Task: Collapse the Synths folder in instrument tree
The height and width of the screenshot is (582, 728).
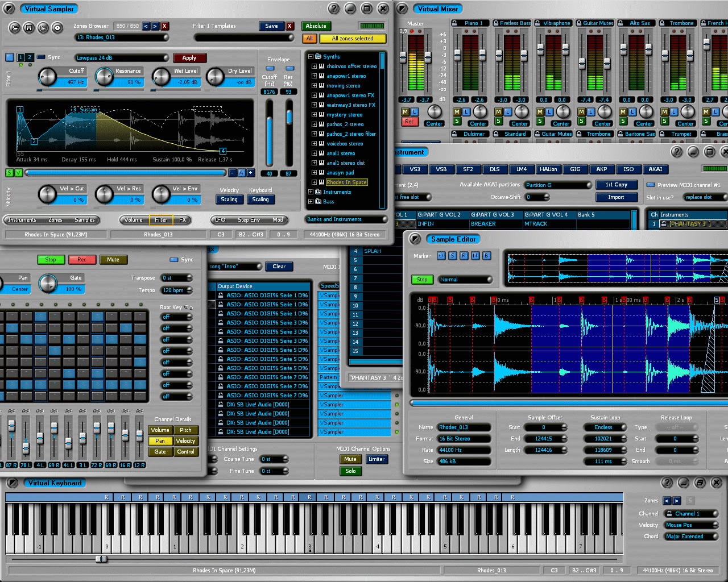Action: pos(311,57)
